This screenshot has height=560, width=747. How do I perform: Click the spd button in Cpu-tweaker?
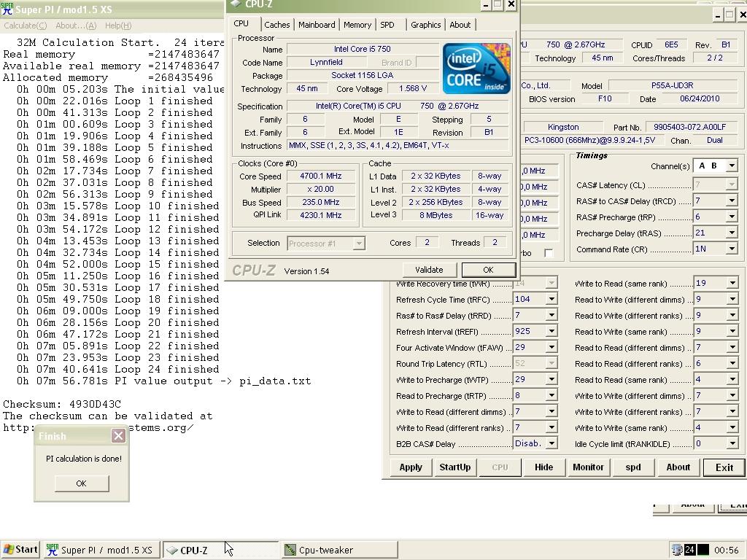(632, 467)
